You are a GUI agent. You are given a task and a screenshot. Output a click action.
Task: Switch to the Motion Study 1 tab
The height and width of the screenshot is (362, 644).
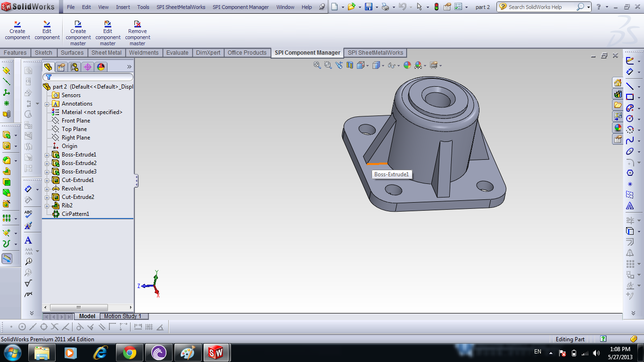tap(123, 316)
